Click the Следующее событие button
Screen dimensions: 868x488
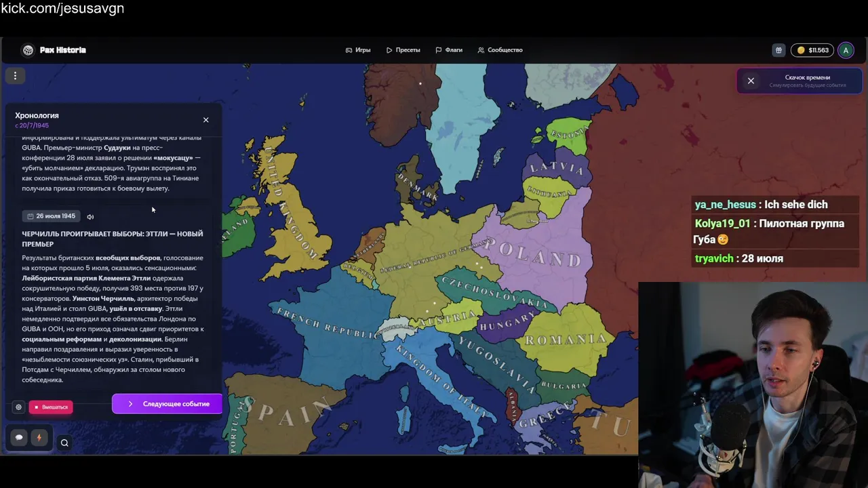click(x=167, y=404)
